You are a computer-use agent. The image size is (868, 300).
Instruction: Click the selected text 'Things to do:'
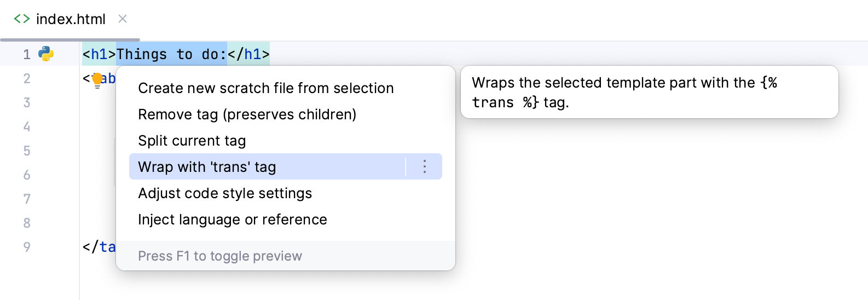171,54
